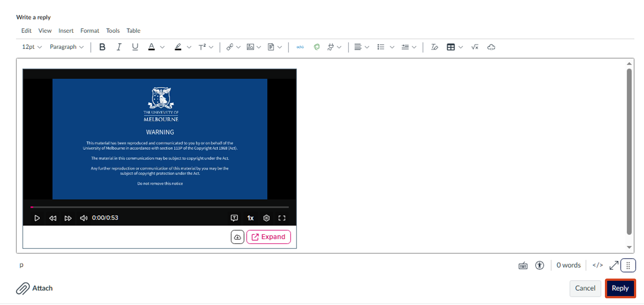The width and height of the screenshot is (644, 305).
Task: Expand the indent options arrow
Action: [414, 47]
